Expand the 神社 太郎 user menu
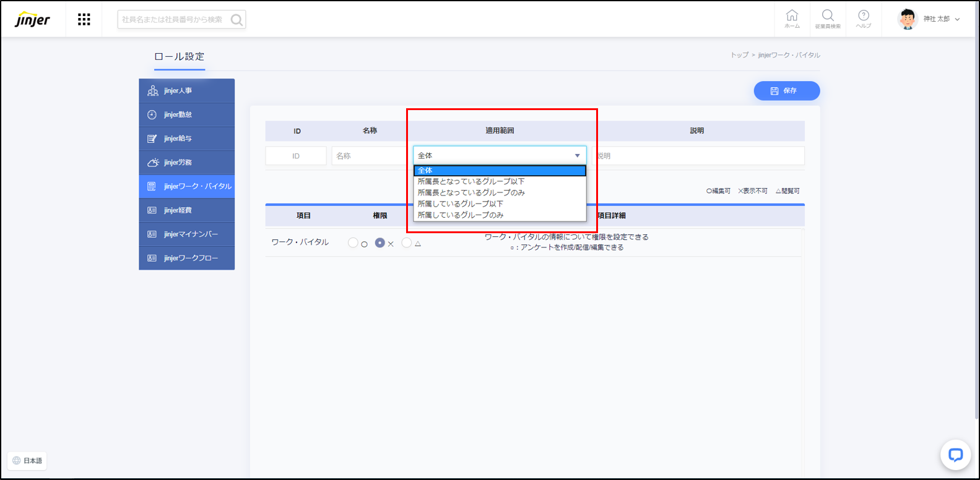The height and width of the screenshot is (480, 980). click(x=957, y=19)
